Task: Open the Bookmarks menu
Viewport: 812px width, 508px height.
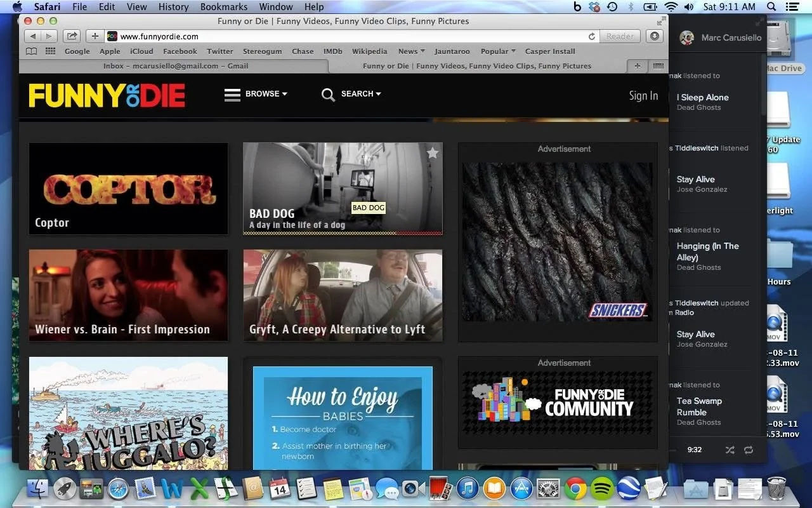Action: (x=224, y=6)
